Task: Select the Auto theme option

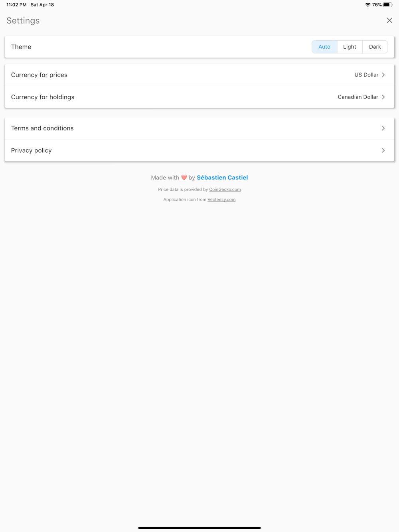Action: pos(324,47)
